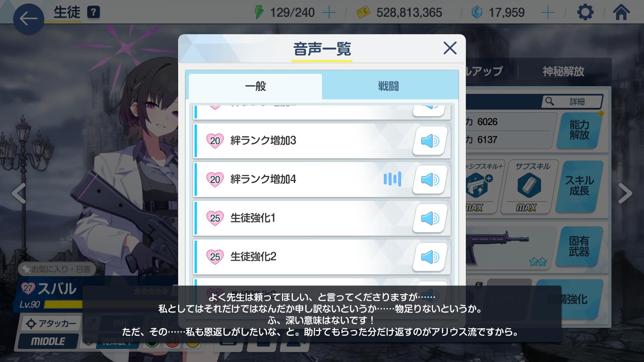This screenshot has width=644, height=362.
Task: Select the 一般 voice tab
Action: click(256, 86)
